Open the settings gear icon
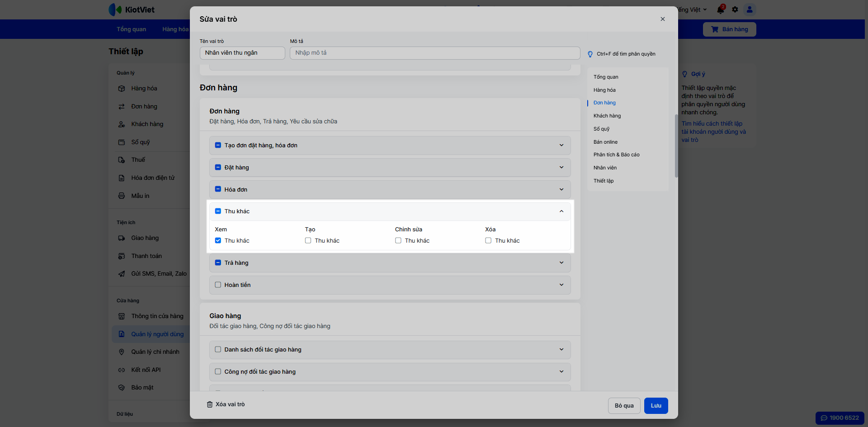 point(735,9)
